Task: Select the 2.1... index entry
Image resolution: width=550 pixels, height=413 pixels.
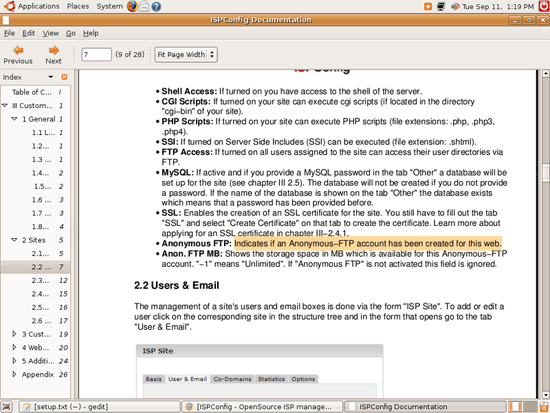Action: [x=35, y=253]
